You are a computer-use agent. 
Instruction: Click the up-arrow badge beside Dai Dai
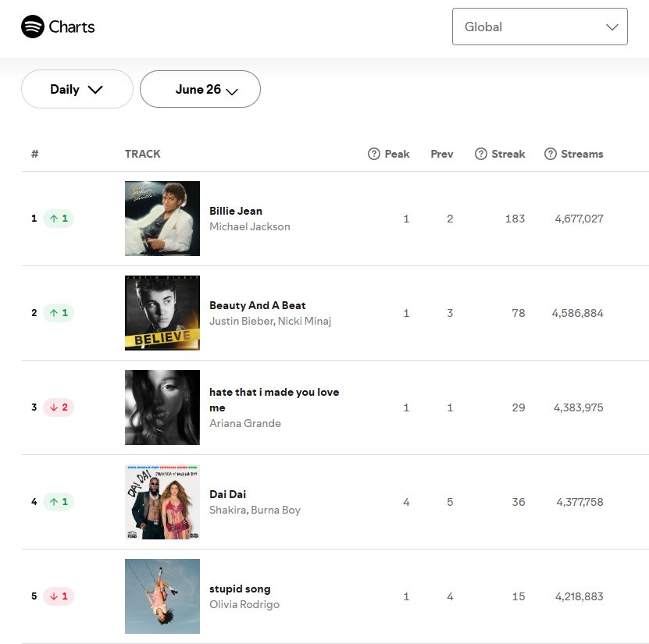(59, 502)
